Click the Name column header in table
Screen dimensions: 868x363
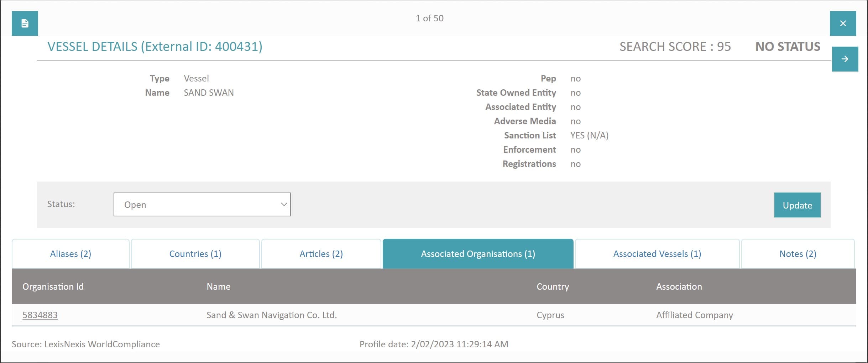pyautogui.click(x=218, y=286)
